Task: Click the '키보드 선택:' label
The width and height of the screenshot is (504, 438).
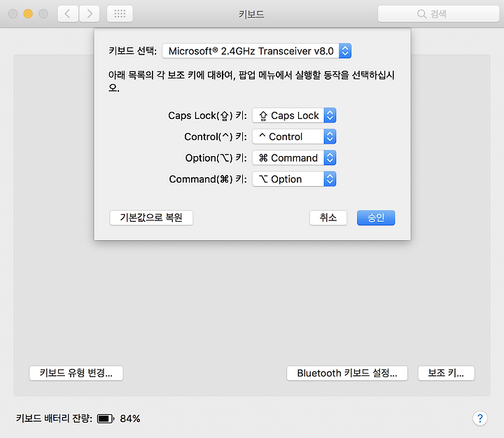Action: tap(132, 51)
